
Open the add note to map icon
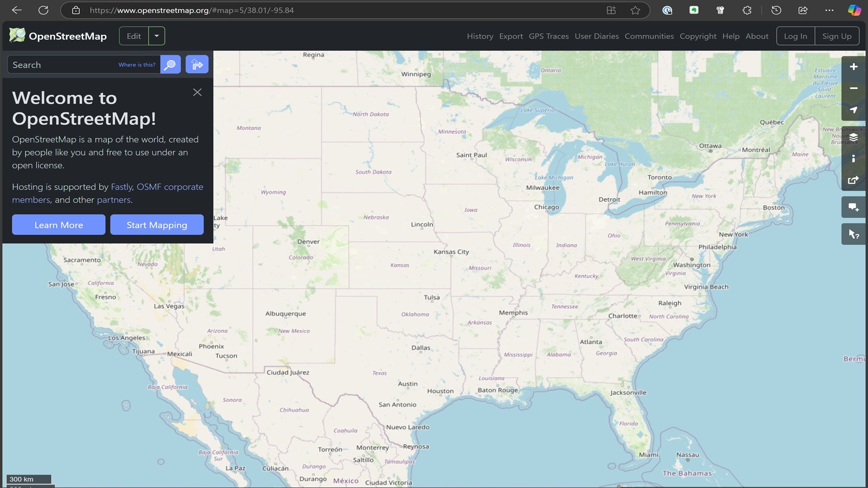(x=854, y=207)
